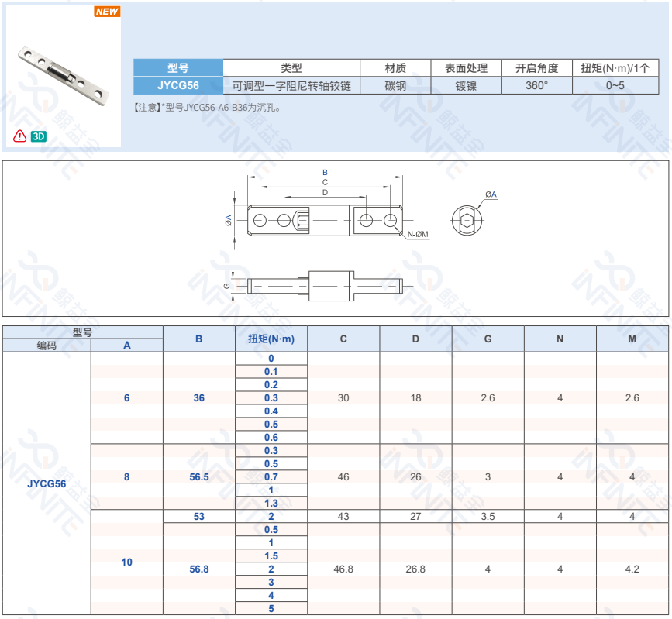Click the red warning triangle icon
Screen dimensions: 672x619
[20, 136]
